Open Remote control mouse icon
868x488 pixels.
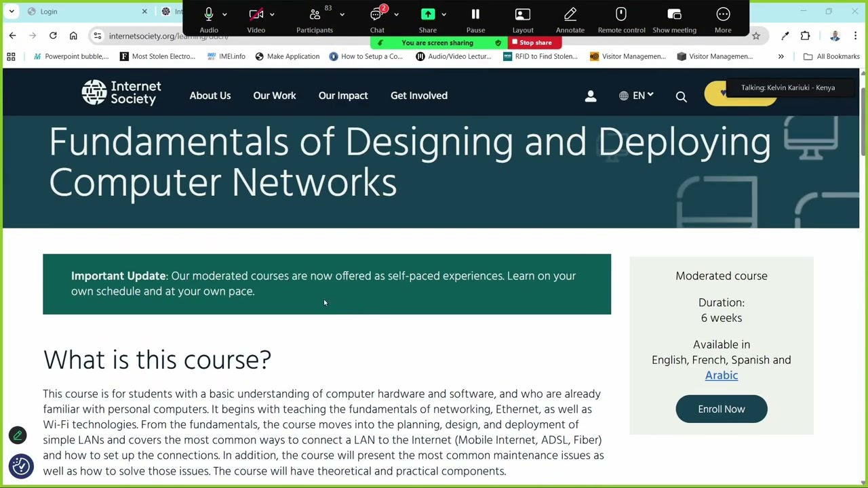tap(621, 14)
